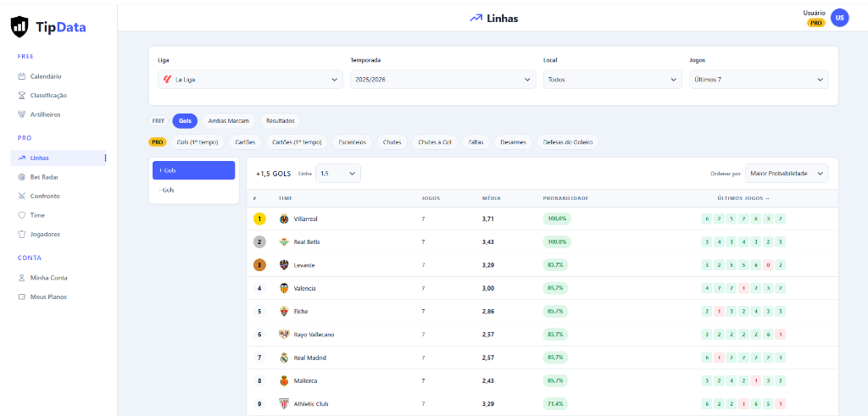Select the Defesas do Goleiro tab

coord(567,142)
